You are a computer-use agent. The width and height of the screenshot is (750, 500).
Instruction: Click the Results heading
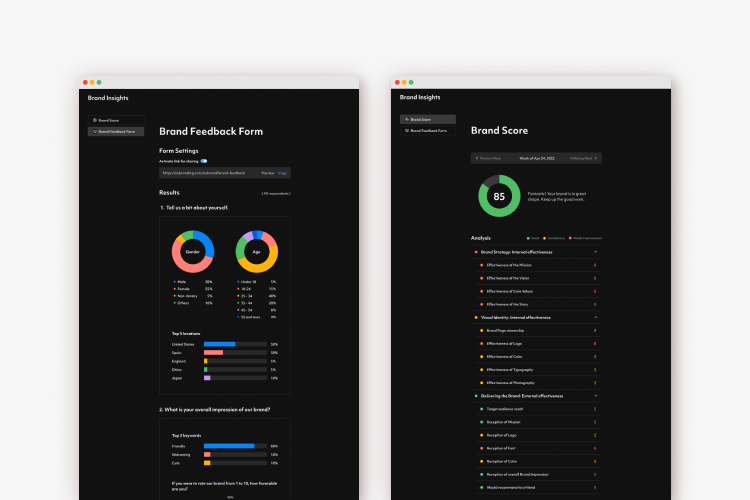(x=169, y=193)
